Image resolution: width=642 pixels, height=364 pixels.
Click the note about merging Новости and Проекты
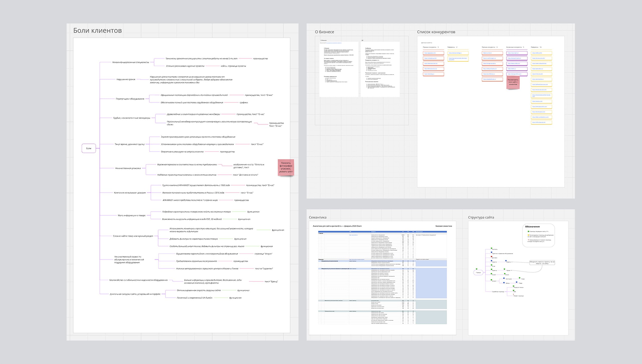coord(542,263)
